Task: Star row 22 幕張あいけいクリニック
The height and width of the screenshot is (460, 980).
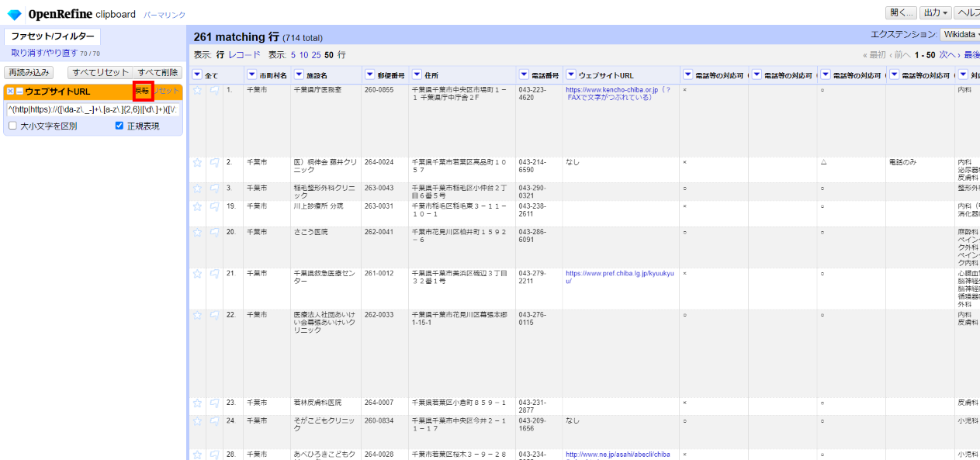Action: [x=197, y=316]
